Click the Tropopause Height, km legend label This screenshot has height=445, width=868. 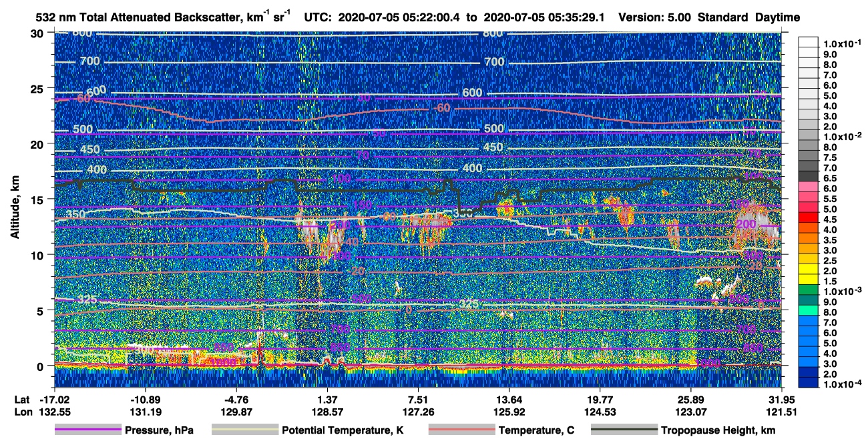point(718,430)
